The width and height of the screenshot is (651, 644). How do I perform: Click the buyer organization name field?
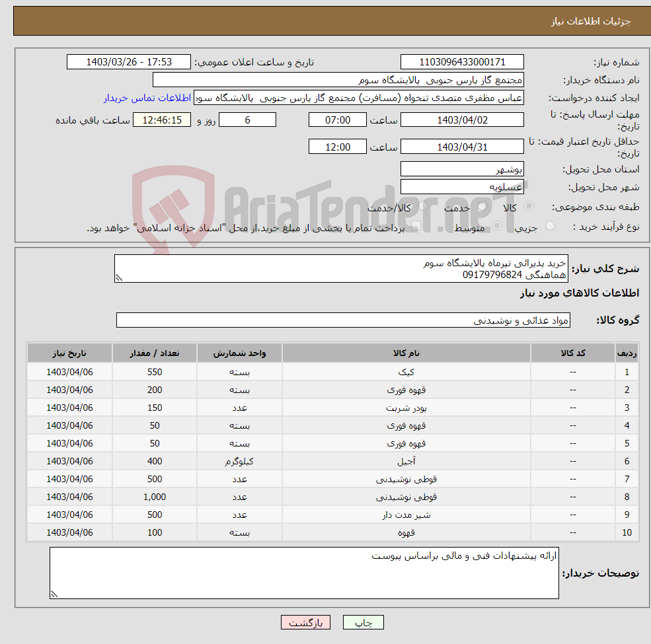[338, 80]
